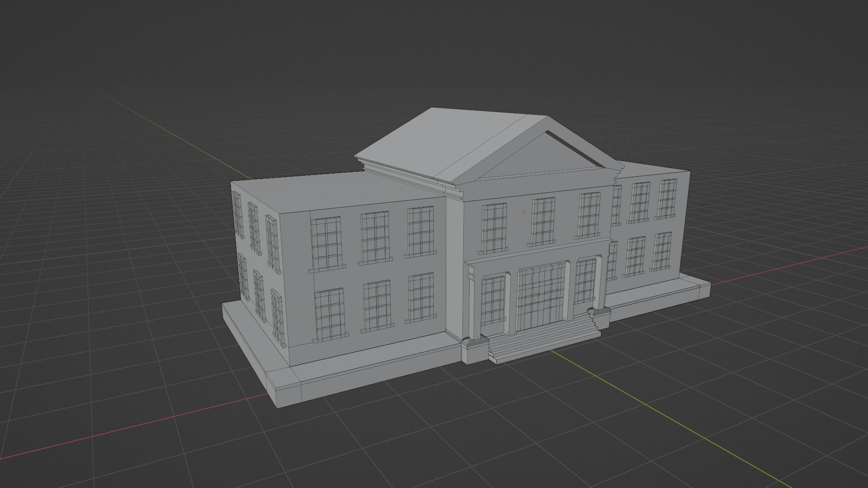Click the orange object origin point
Image resolution: width=868 pixels, height=488 pixels.
point(524,211)
